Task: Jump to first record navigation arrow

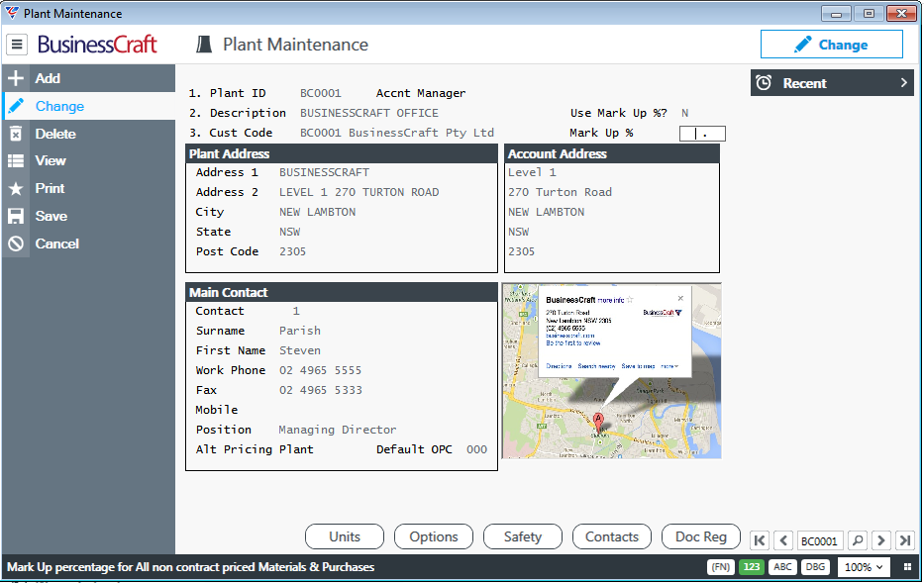Action: tap(760, 540)
